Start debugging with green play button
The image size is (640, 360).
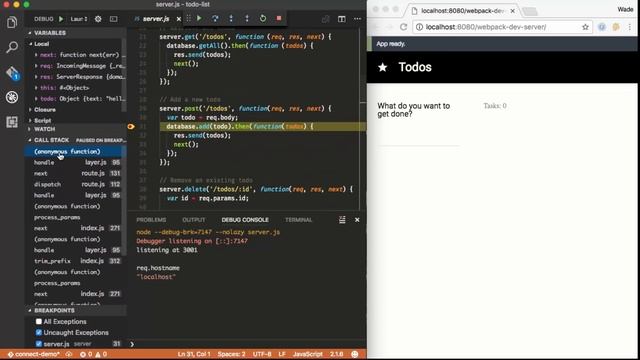pyautogui.click(x=61, y=19)
